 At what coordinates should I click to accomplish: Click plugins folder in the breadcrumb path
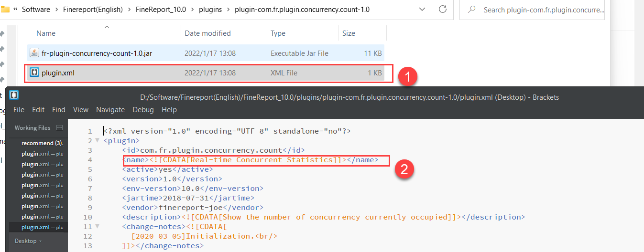[209, 10]
